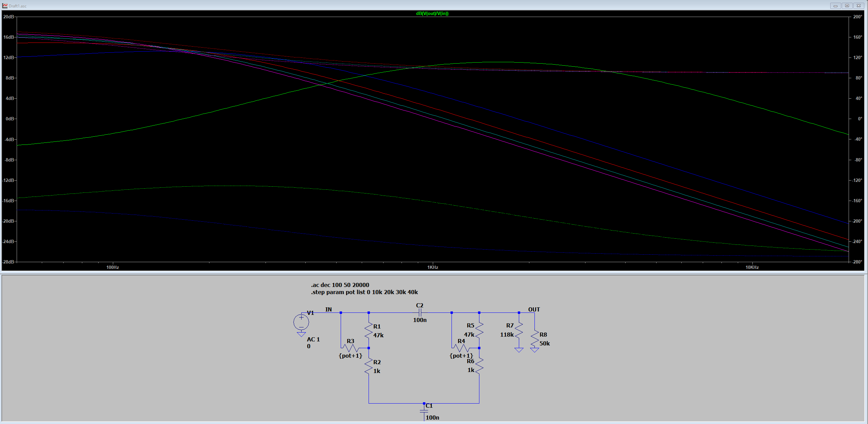The height and width of the screenshot is (424, 868).
Task: Click the 100Hz frequency axis label
Action: click(x=113, y=267)
